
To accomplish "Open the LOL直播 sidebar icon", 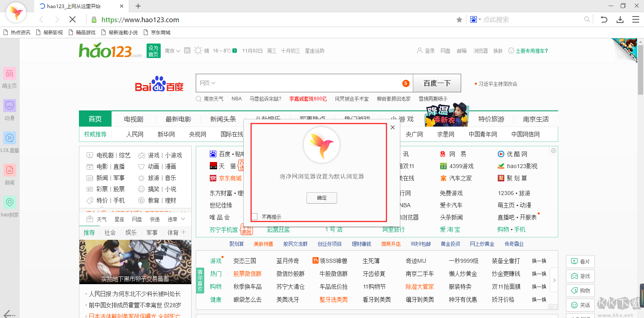I will [10, 138].
